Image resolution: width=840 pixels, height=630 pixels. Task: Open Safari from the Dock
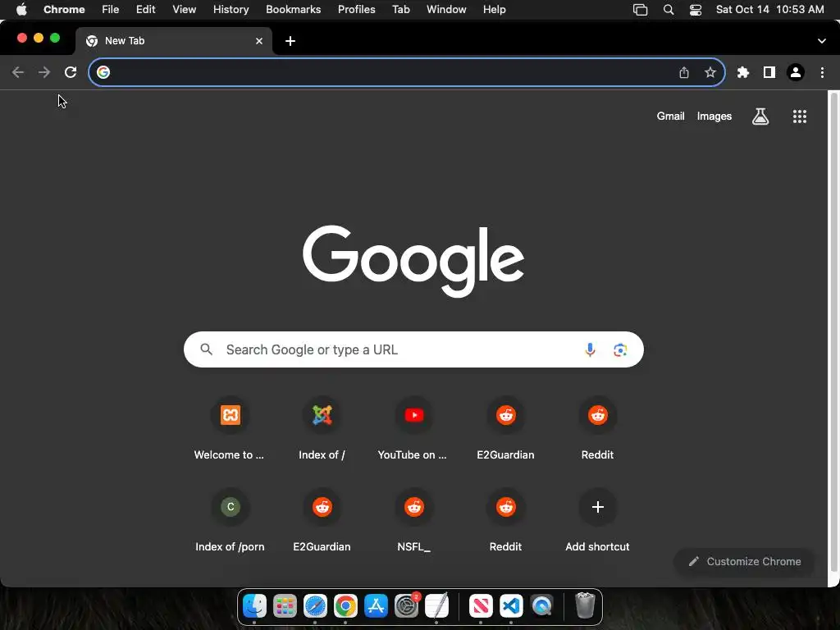[315, 606]
